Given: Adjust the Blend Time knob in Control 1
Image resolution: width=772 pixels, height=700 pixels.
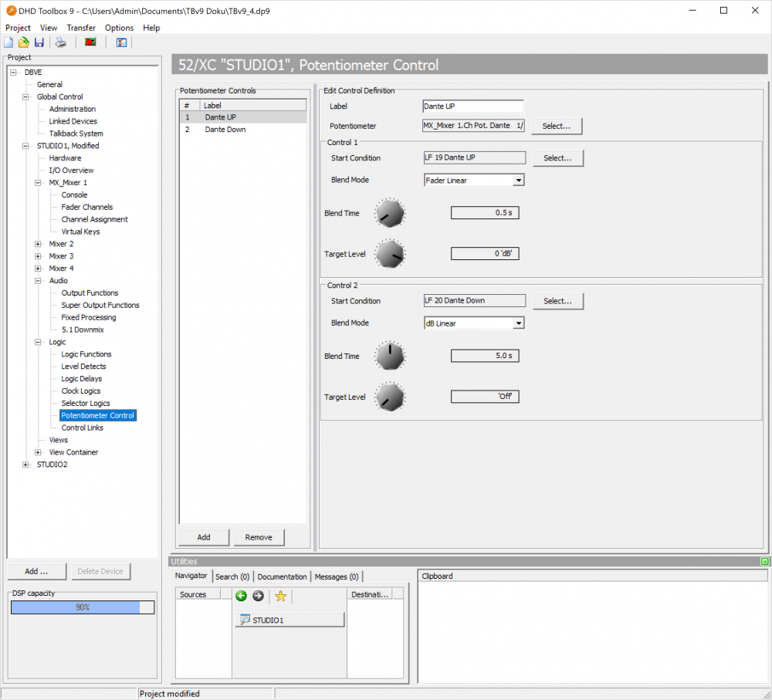Looking at the screenshot, I should pyautogui.click(x=390, y=213).
